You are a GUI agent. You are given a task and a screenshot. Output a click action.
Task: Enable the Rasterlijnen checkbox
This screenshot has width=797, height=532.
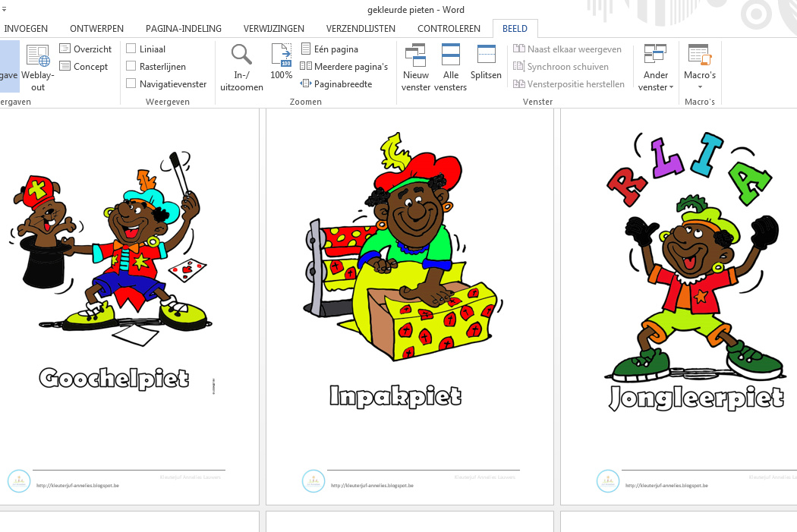[131, 66]
